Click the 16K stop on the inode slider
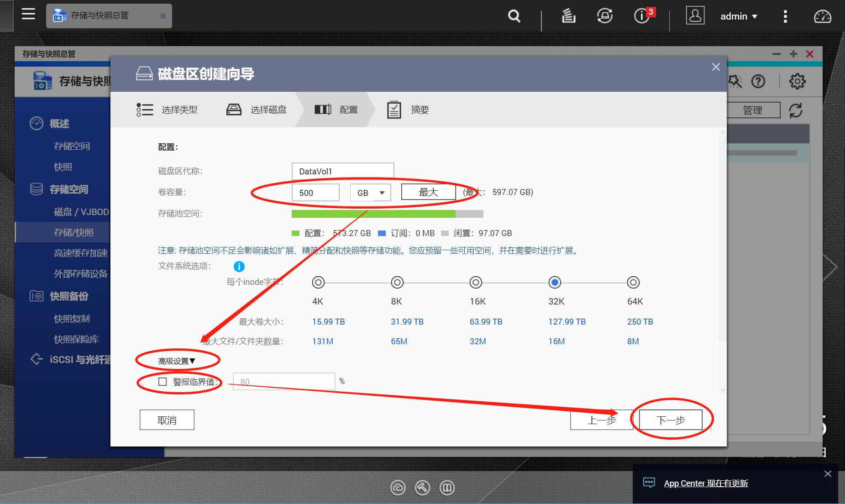The height and width of the screenshot is (504, 845). 476,283
